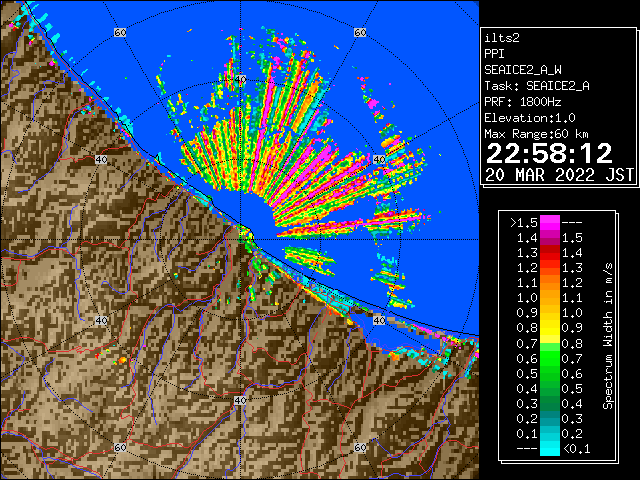Click the 60 range ring label in the southwest
Viewport: 640px width, 480px height.
pos(120,447)
